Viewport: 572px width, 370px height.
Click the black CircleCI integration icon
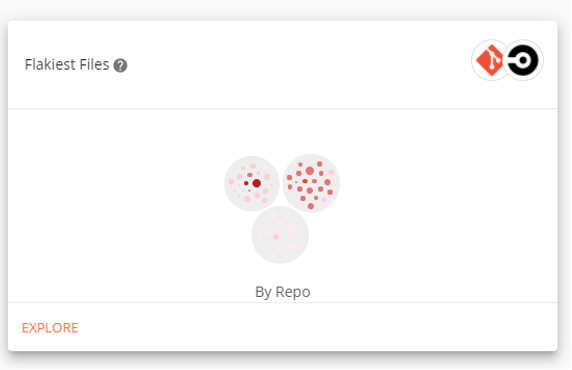[x=523, y=60]
